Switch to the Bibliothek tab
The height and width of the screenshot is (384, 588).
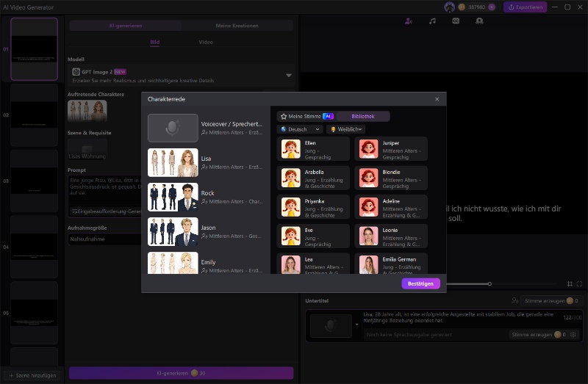coord(362,117)
